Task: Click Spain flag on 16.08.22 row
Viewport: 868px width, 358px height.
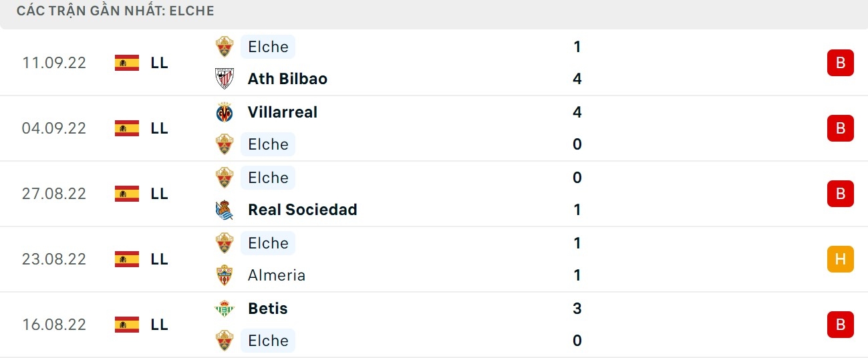Action: click(x=127, y=325)
